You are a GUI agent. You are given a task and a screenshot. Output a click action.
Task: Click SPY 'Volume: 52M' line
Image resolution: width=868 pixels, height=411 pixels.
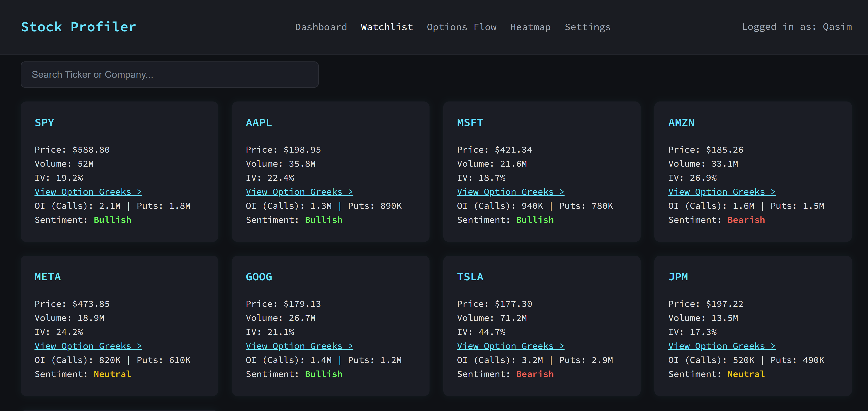click(x=64, y=164)
